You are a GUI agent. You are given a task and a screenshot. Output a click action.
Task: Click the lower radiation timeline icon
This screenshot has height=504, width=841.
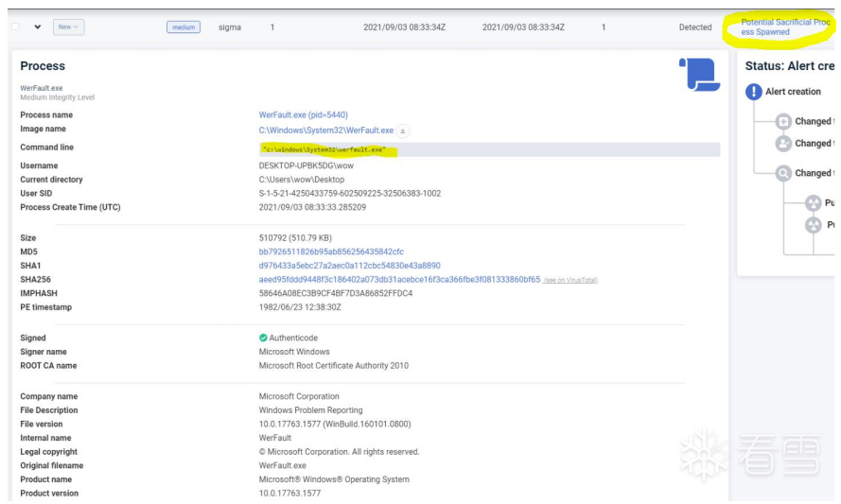814,225
